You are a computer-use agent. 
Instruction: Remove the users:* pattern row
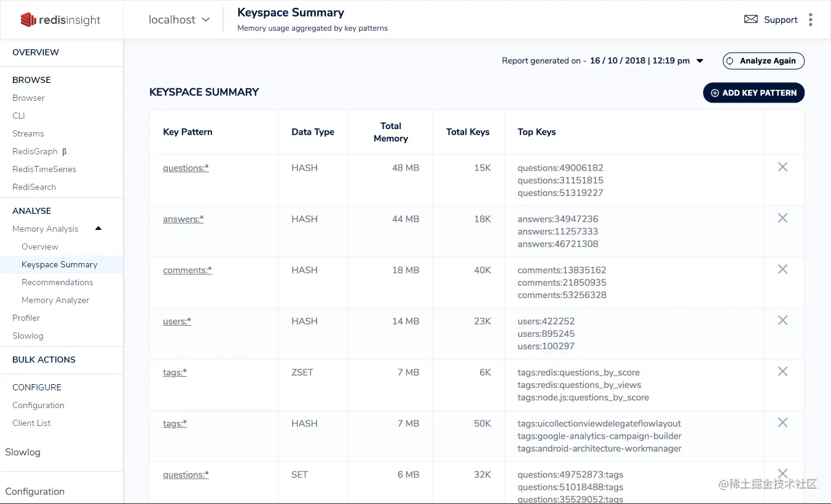pyautogui.click(x=782, y=320)
